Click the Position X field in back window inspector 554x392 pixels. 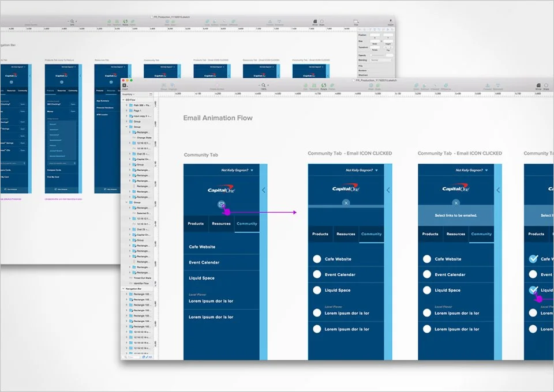375,35
